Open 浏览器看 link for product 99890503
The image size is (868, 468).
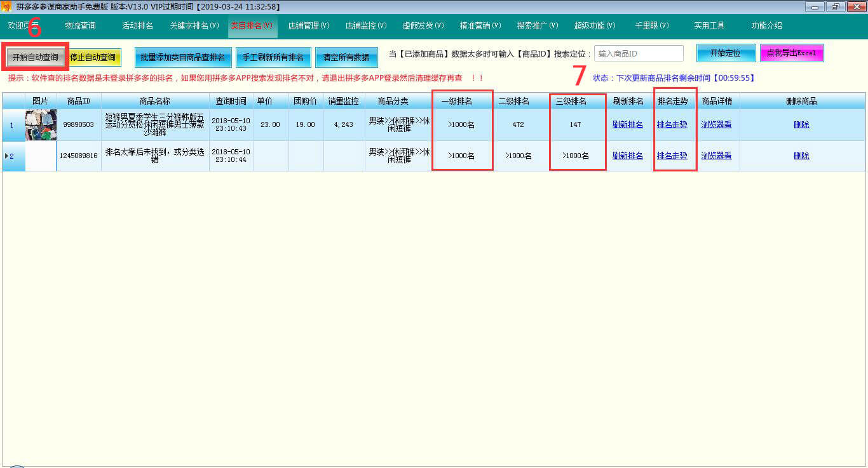(x=717, y=124)
